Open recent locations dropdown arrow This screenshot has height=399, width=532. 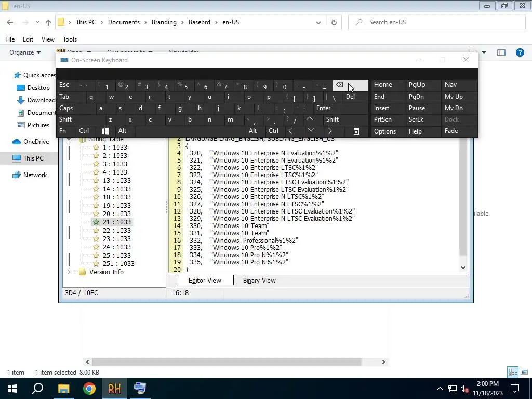point(37,22)
